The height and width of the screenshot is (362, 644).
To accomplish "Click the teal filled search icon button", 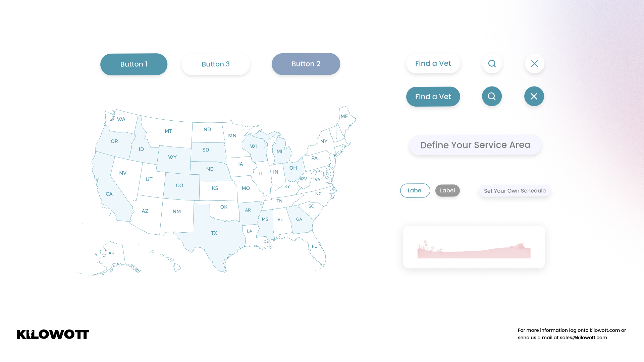I will click(x=492, y=97).
